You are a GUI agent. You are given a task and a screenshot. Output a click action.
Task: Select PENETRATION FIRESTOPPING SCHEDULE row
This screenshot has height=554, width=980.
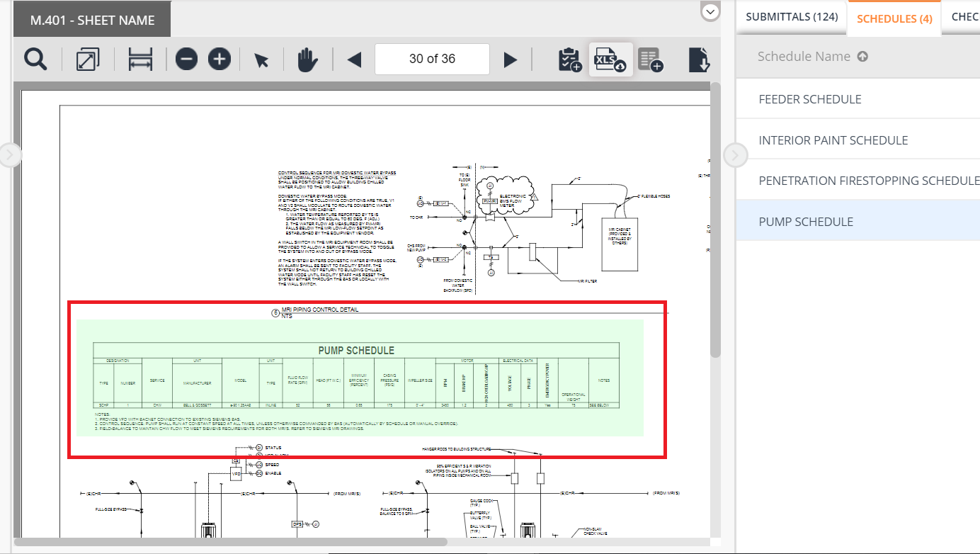(x=858, y=181)
